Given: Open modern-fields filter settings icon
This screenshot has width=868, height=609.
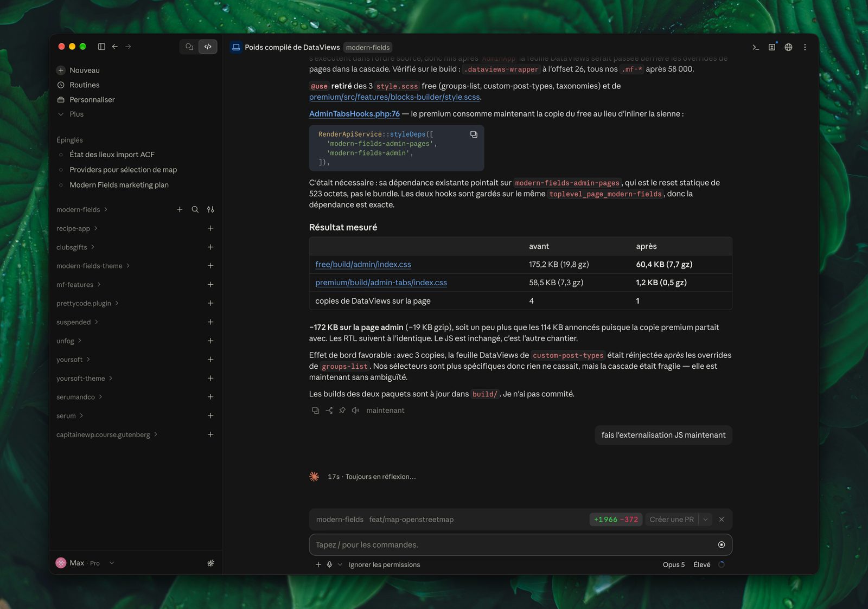Looking at the screenshot, I should point(210,209).
